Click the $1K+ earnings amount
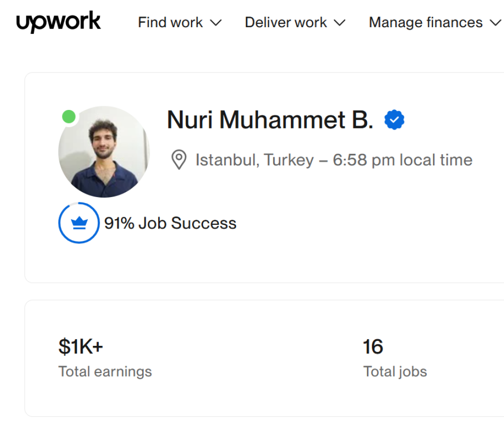 click(81, 347)
